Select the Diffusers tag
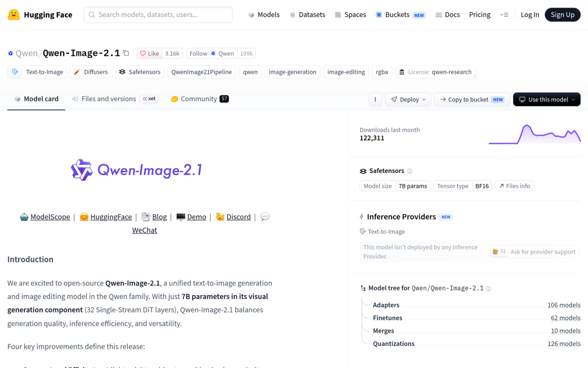The height and width of the screenshot is (368, 588). point(91,72)
